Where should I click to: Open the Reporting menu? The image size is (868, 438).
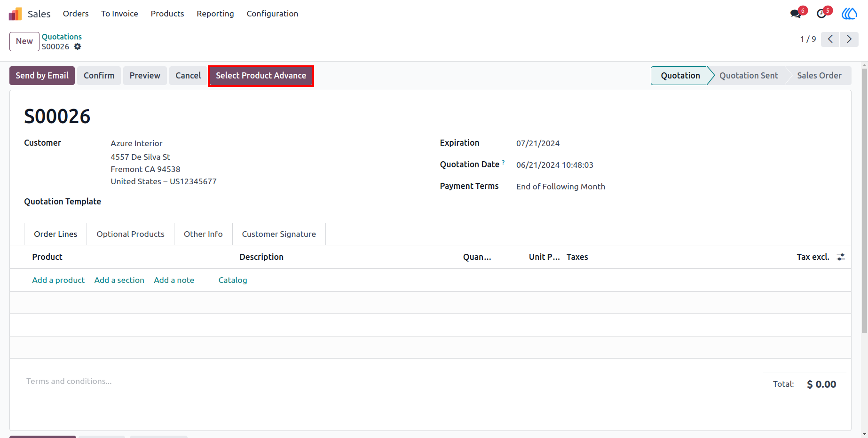click(x=215, y=14)
